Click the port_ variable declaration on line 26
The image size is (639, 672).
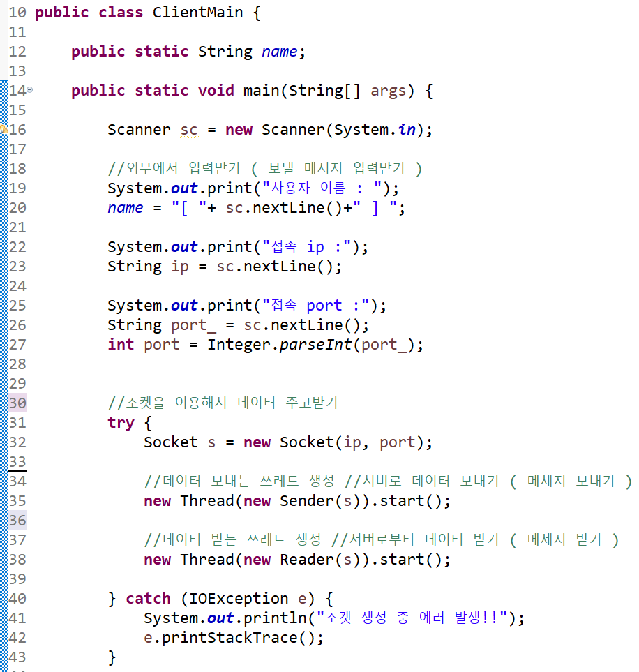194,325
